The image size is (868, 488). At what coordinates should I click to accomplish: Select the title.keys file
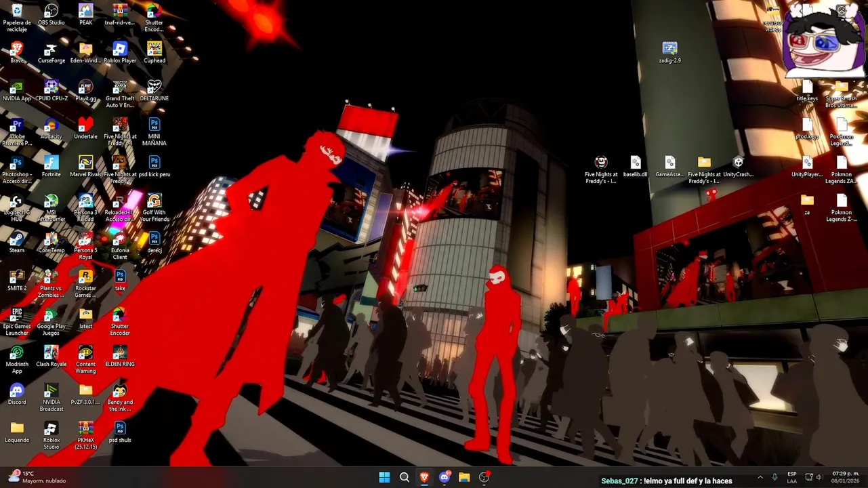pyautogui.click(x=807, y=90)
